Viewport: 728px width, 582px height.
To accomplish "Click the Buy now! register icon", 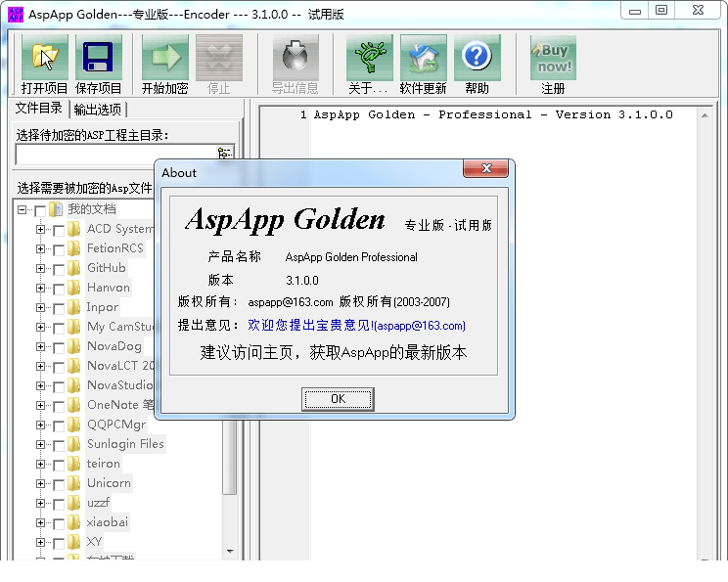I will (553, 58).
